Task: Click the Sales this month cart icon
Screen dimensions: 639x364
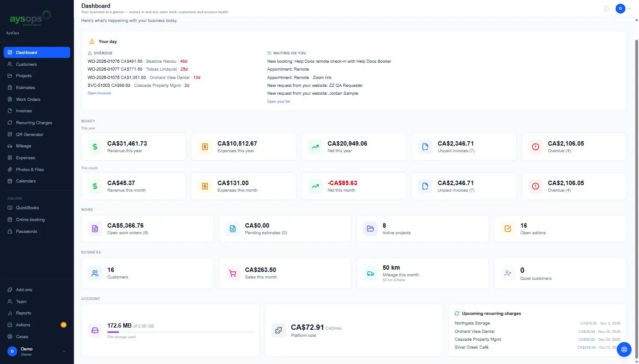Action: tap(233, 273)
